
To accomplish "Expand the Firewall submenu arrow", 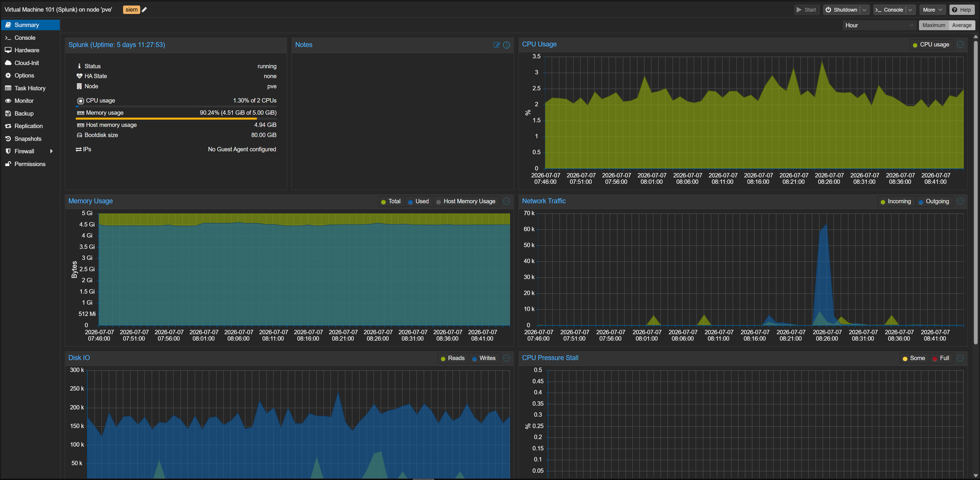I will (x=52, y=151).
